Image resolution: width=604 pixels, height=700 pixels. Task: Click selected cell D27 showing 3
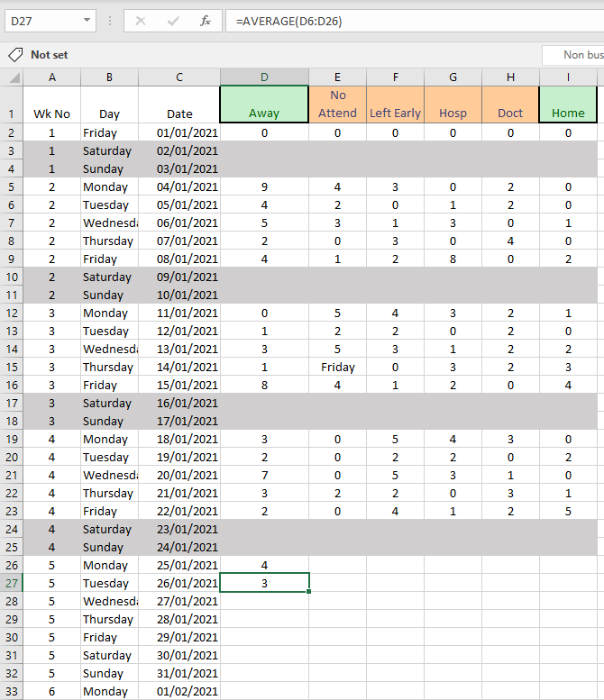coord(264,583)
